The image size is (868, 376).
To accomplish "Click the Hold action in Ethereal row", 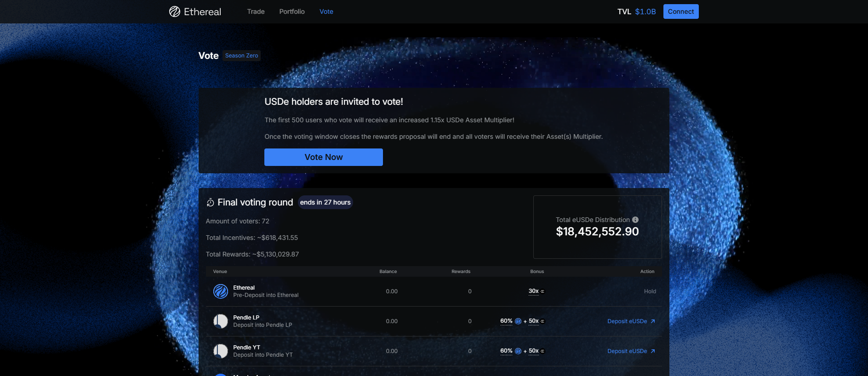I will coord(650,291).
